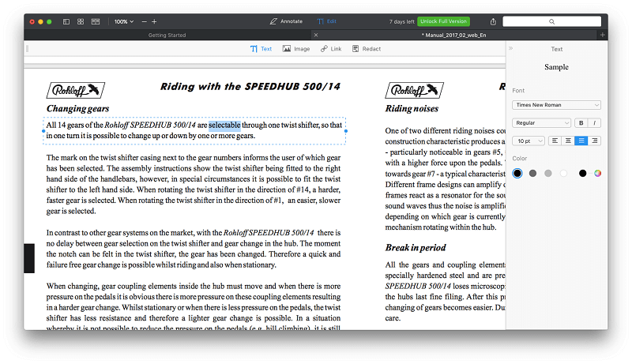Open the rainbow color picker wheel
The width and height of the screenshot is (632, 364).
pos(598,174)
